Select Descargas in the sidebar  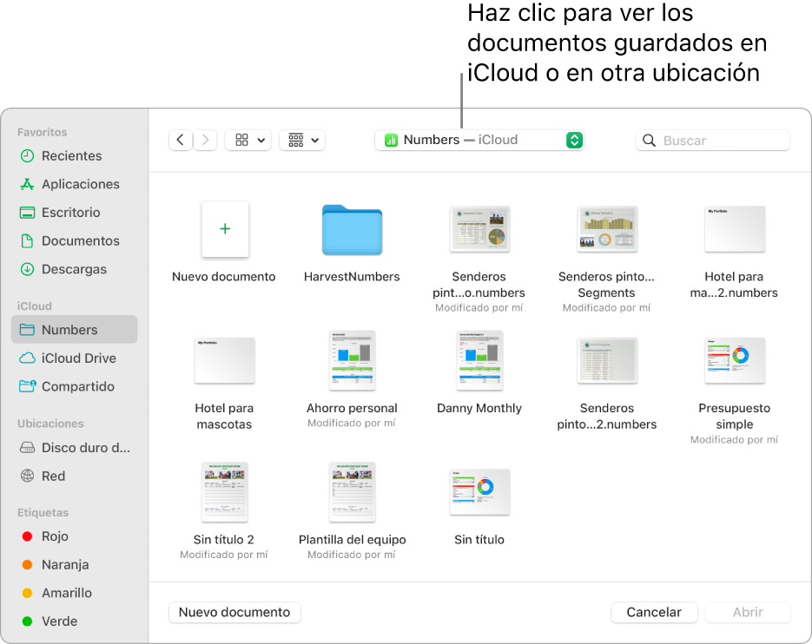tap(74, 269)
